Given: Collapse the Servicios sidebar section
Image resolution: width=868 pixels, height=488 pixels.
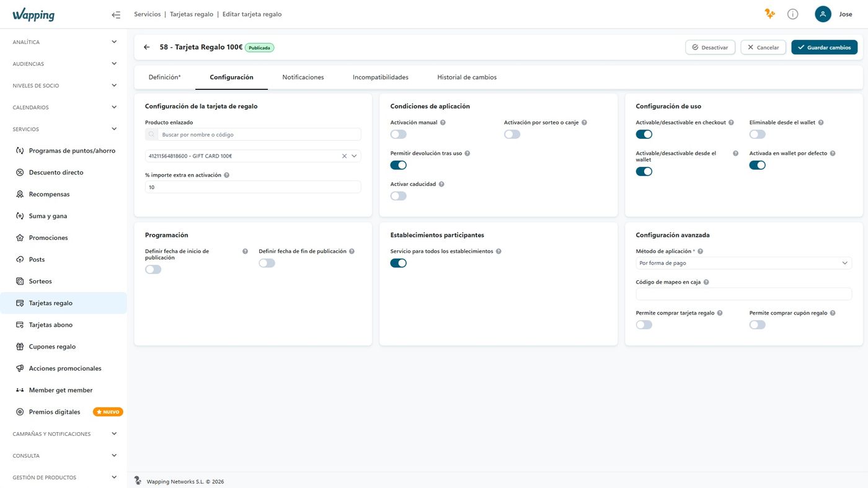Looking at the screenshot, I should point(63,129).
